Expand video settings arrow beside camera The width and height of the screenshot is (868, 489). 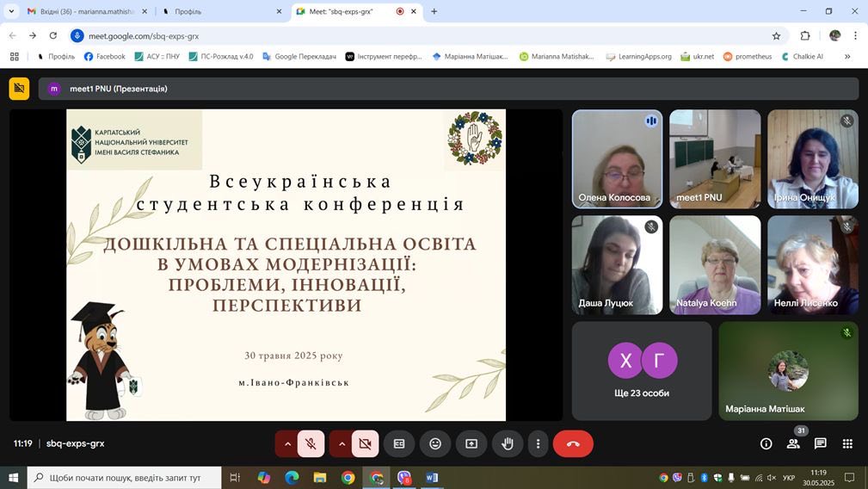pos(342,443)
